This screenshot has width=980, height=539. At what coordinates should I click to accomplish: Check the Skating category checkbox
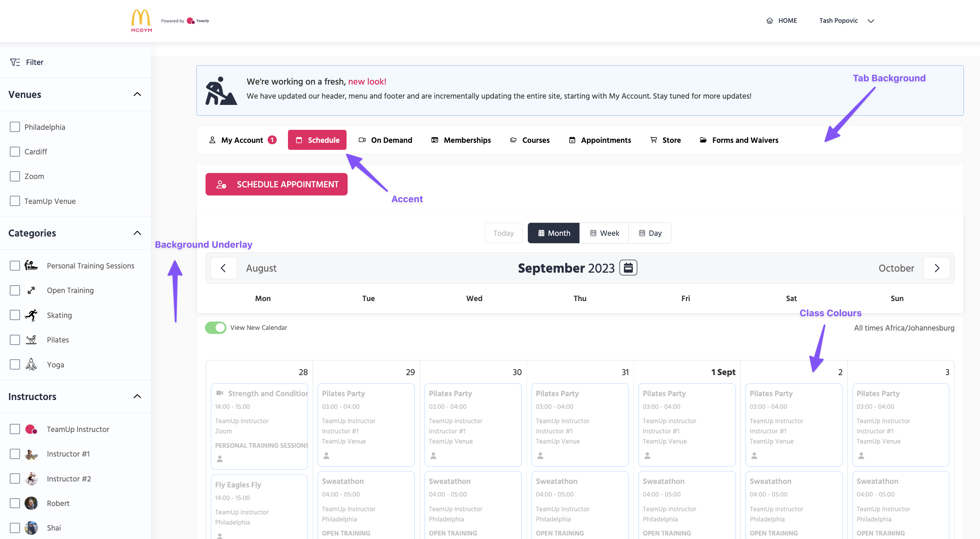coord(15,315)
